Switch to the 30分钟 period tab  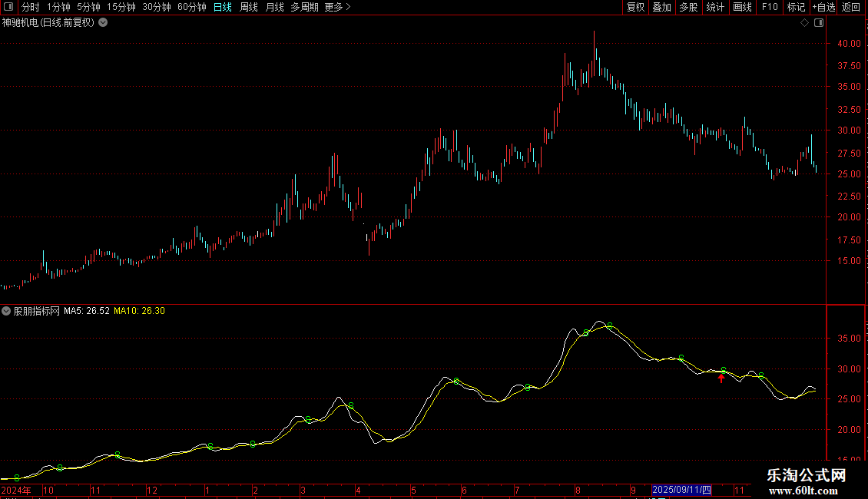[x=157, y=7]
